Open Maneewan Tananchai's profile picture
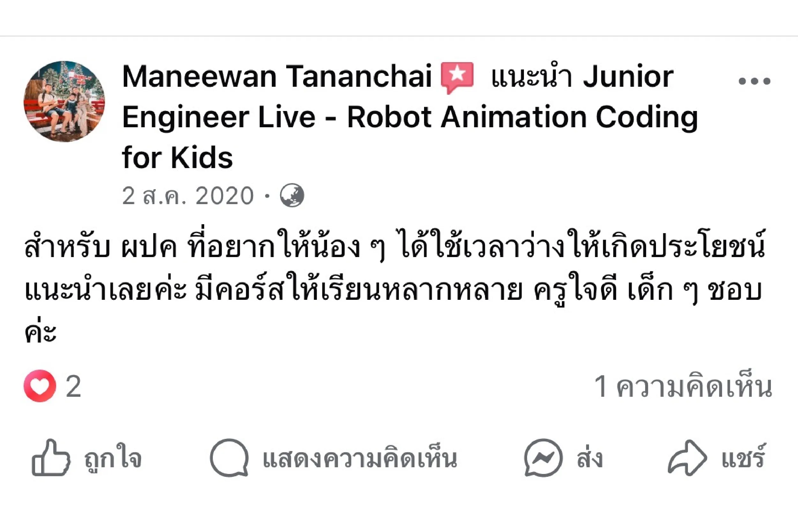The image size is (798, 532). pos(64,101)
